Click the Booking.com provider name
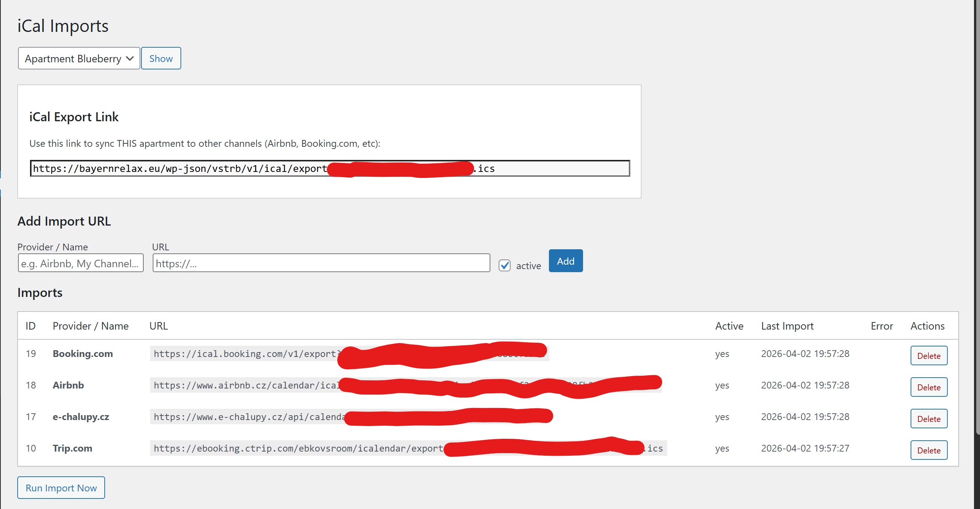Screen dimensions: 980x509 (x=83, y=354)
